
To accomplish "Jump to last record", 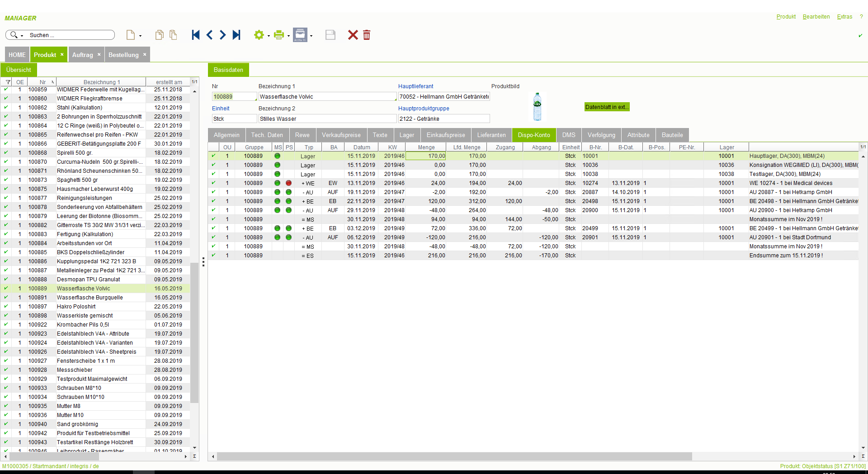I will point(236,35).
